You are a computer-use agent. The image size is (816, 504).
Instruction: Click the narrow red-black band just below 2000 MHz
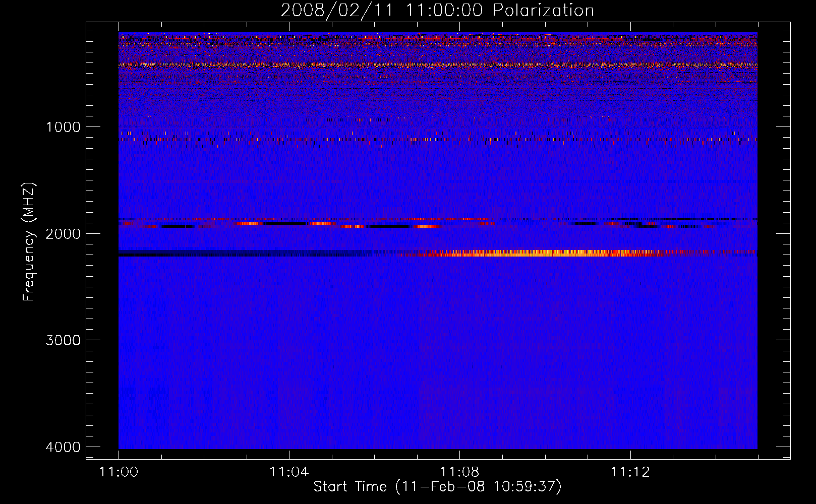pos(438,223)
